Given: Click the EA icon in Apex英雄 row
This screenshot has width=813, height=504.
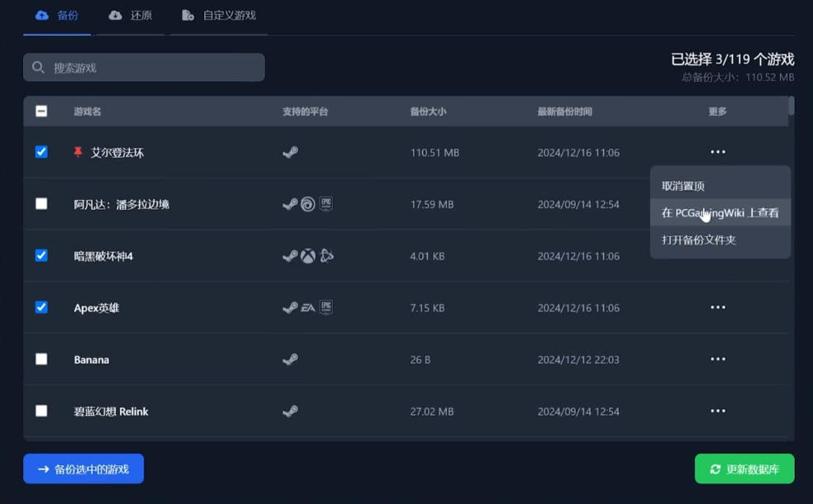Looking at the screenshot, I should (x=308, y=308).
